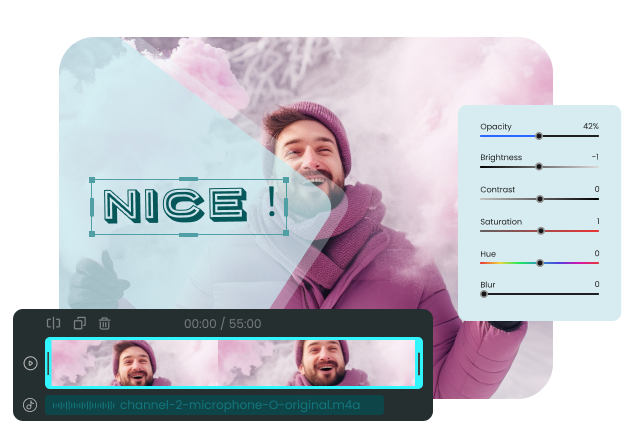Click the right-middle handle of text box
Viewport: 622px width, 421px height.
286,207
